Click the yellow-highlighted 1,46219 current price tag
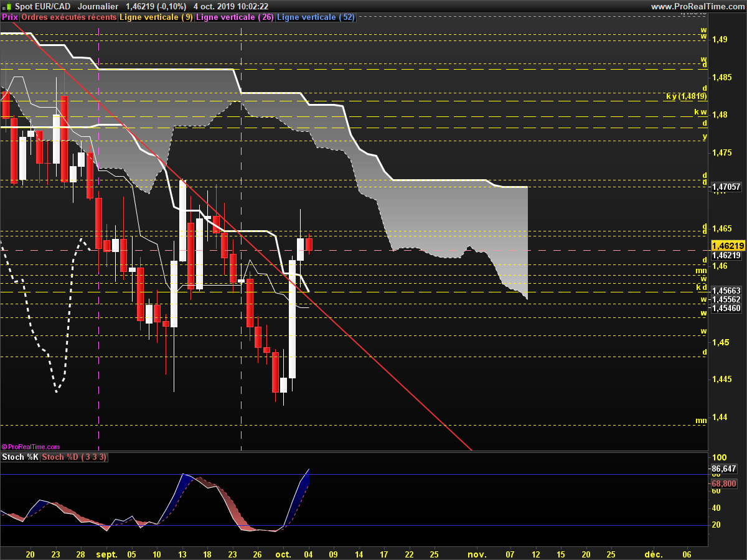Screen dimensions: 747x560 727,246
